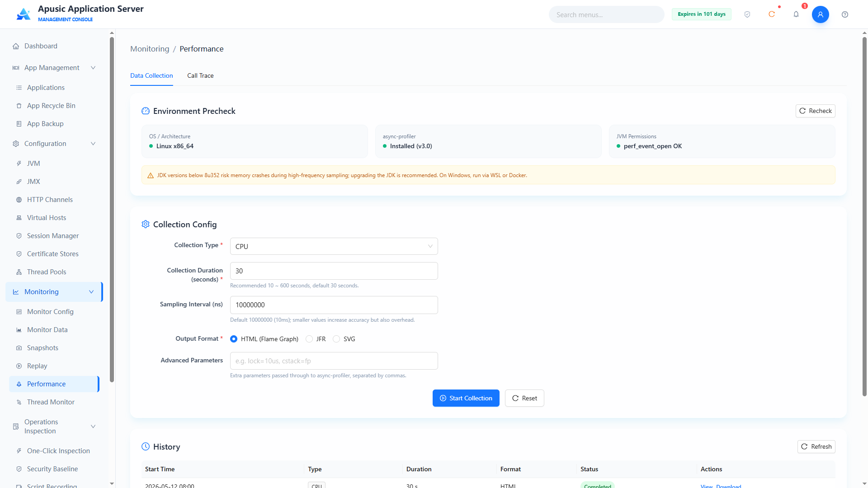The height and width of the screenshot is (488, 868).
Task: Click the Recheck environment button
Action: pyautogui.click(x=815, y=111)
